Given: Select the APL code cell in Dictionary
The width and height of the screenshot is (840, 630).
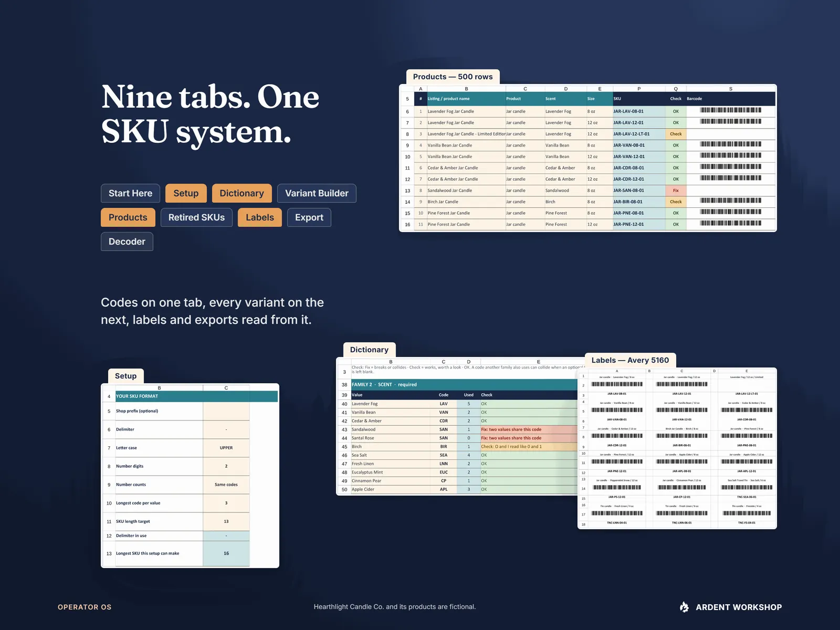Looking at the screenshot, I should (x=444, y=489).
